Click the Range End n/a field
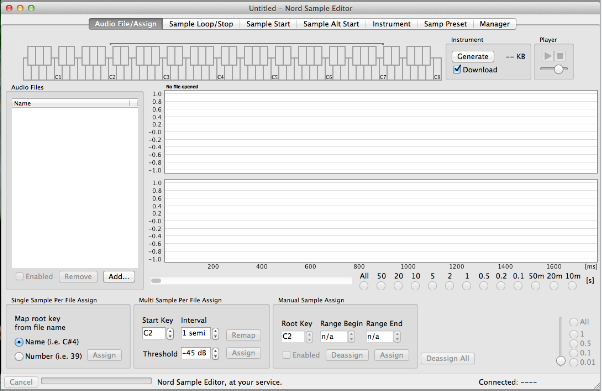 click(380, 336)
